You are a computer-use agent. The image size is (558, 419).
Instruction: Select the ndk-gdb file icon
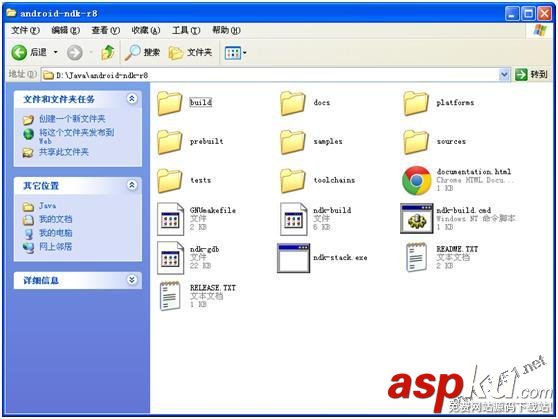[170, 258]
